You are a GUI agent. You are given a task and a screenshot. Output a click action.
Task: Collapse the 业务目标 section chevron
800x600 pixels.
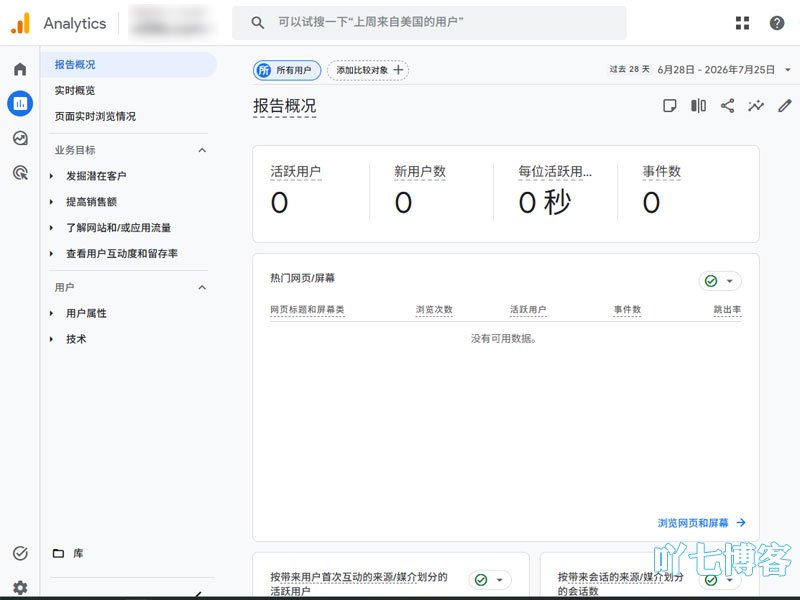point(202,150)
